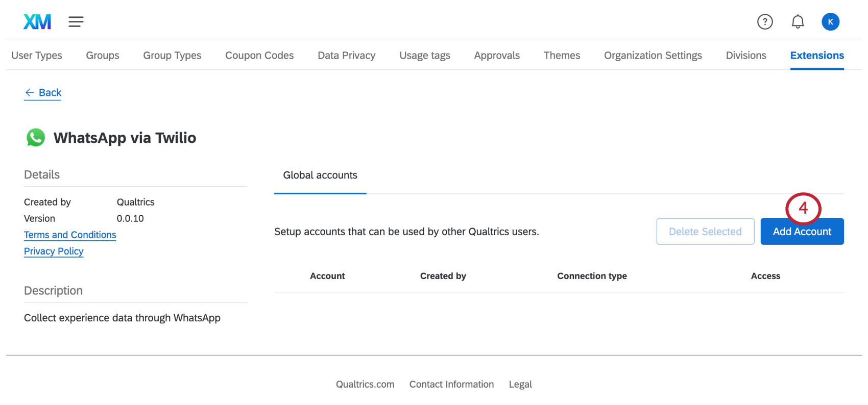Click the XM logo icon
The height and width of the screenshot is (405, 868).
[37, 21]
